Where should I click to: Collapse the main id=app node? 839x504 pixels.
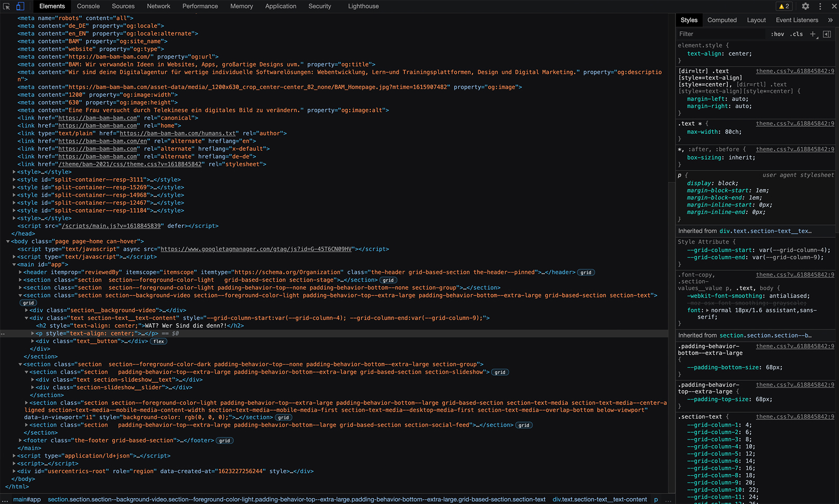point(14,265)
